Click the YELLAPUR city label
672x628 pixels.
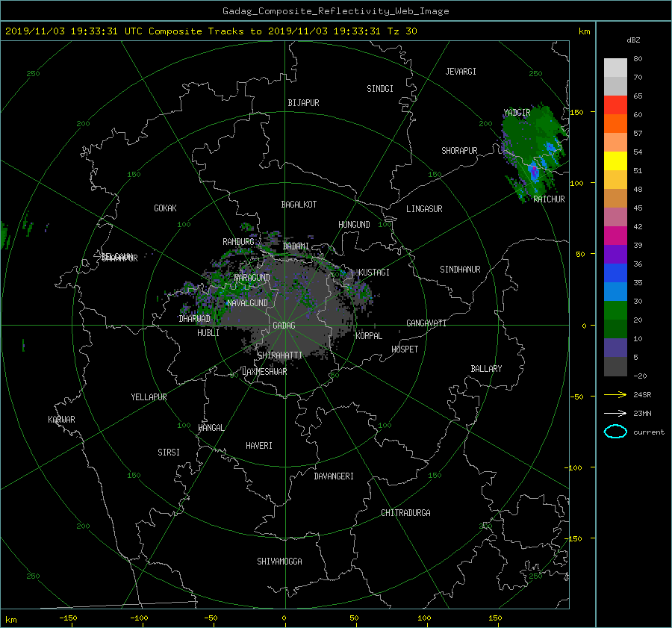coord(149,397)
